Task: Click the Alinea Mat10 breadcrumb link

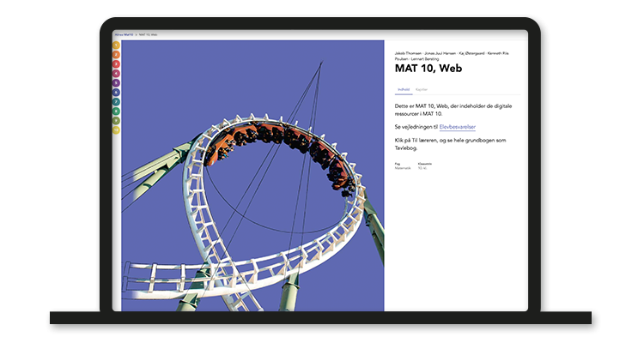Action: click(124, 34)
